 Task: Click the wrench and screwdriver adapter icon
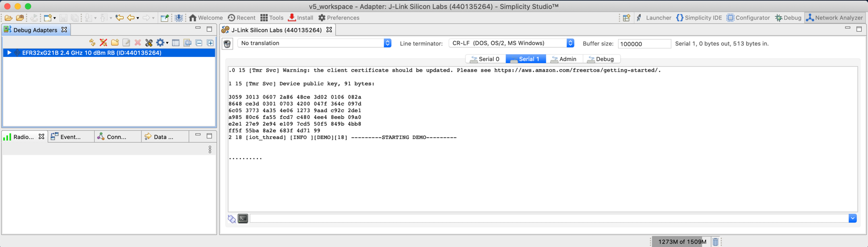pos(149,43)
